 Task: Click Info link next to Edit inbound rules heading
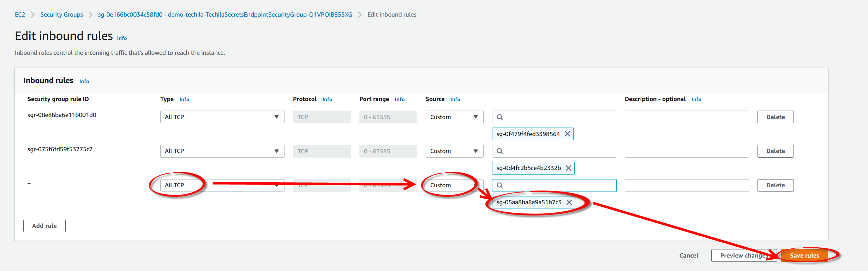122,38
